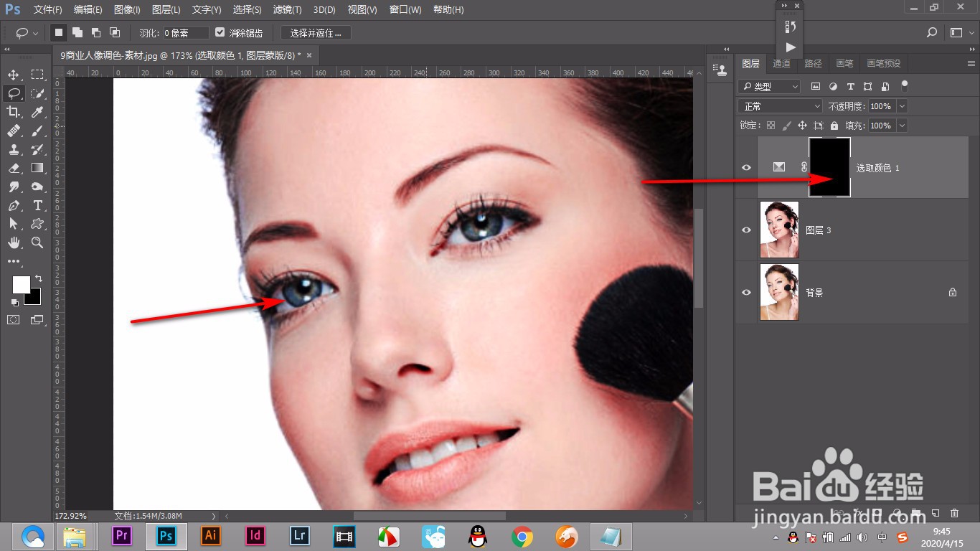Open the Layers panel options menu
The height and width of the screenshot is (551, 980).
point(970,64)
